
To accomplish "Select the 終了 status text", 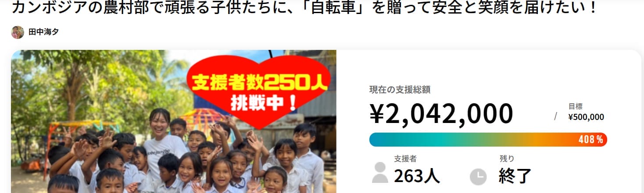I will click(515, 176).
